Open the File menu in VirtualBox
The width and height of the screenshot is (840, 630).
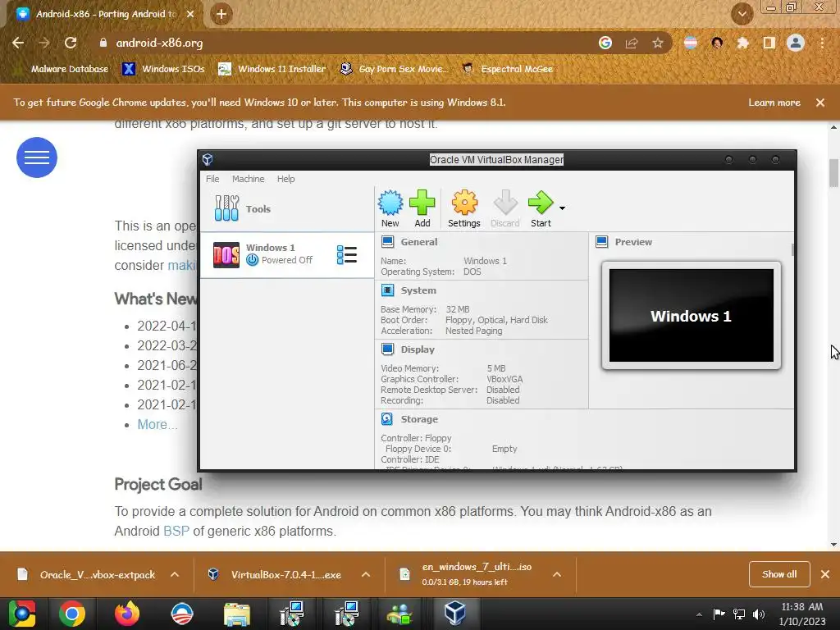click(212, 179)
